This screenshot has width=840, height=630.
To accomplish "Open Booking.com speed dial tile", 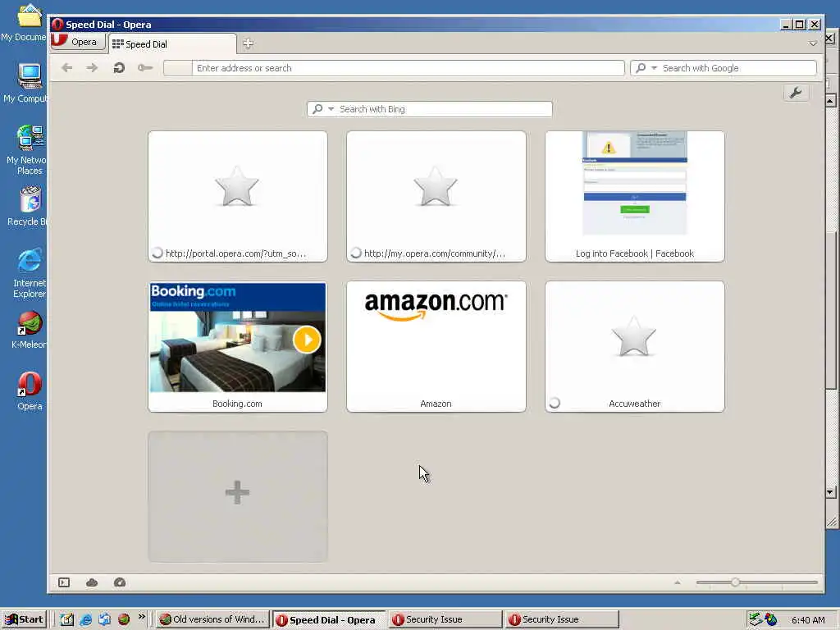I will tap(237, 347).
